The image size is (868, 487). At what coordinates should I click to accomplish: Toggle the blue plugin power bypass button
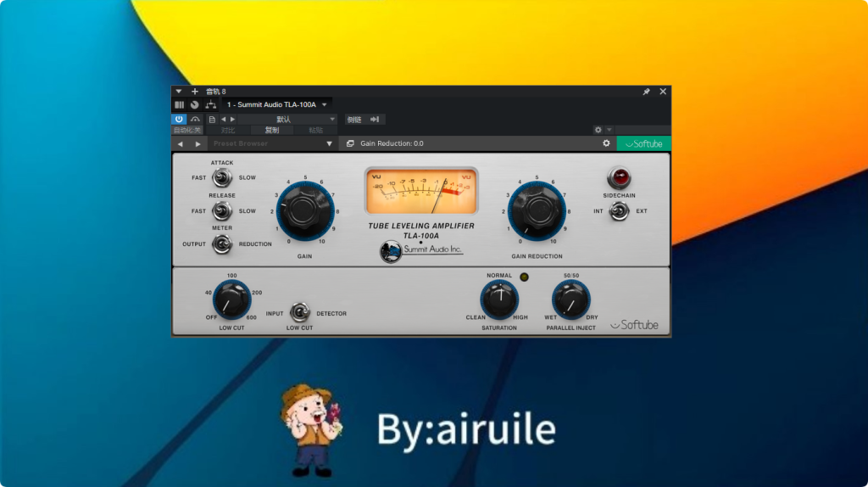(179, 119)
